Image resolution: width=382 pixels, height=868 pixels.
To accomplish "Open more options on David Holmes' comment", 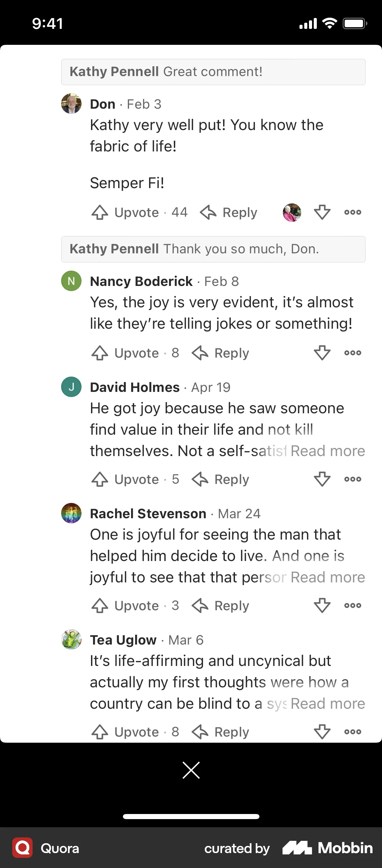I will 352,479.
